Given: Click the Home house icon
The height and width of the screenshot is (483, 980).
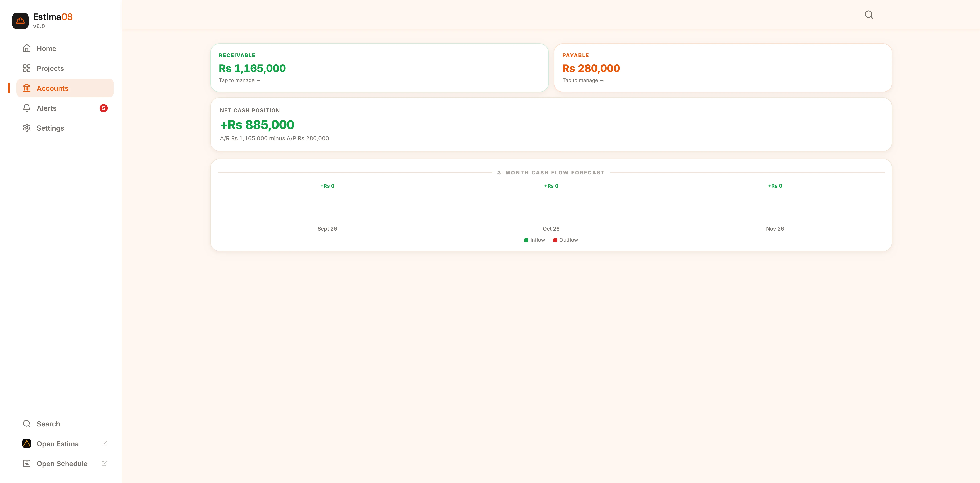Looking at the screenshot, I should pos(27,48).
